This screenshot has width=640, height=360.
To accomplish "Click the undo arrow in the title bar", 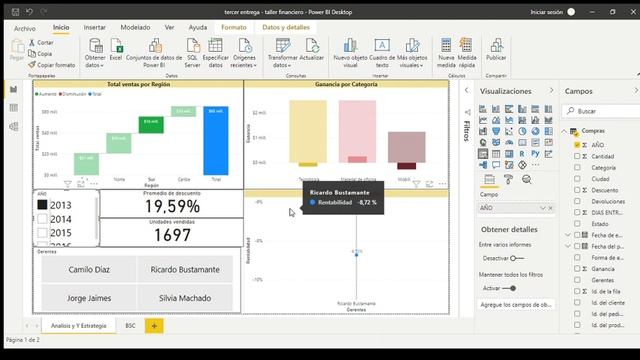I will pyautogui.click(x=29, y=12).
